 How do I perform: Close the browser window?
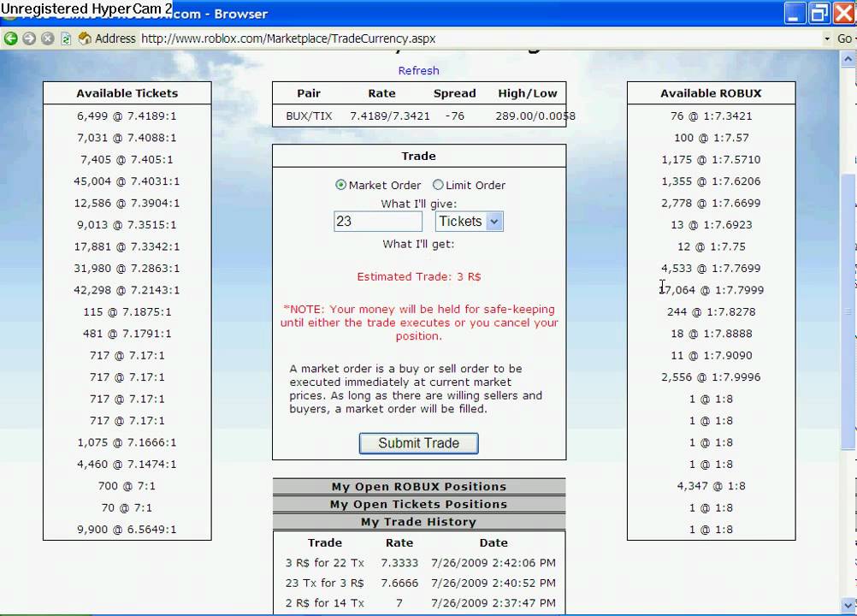click(844, 13)
